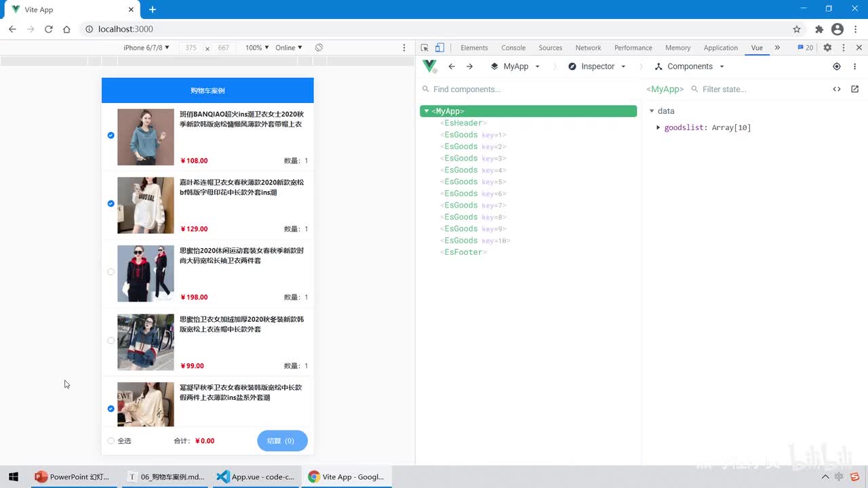868x488 pixels.
Task: Click the ¥198.00 product thumbnail
Action: [x=146, y=273]
